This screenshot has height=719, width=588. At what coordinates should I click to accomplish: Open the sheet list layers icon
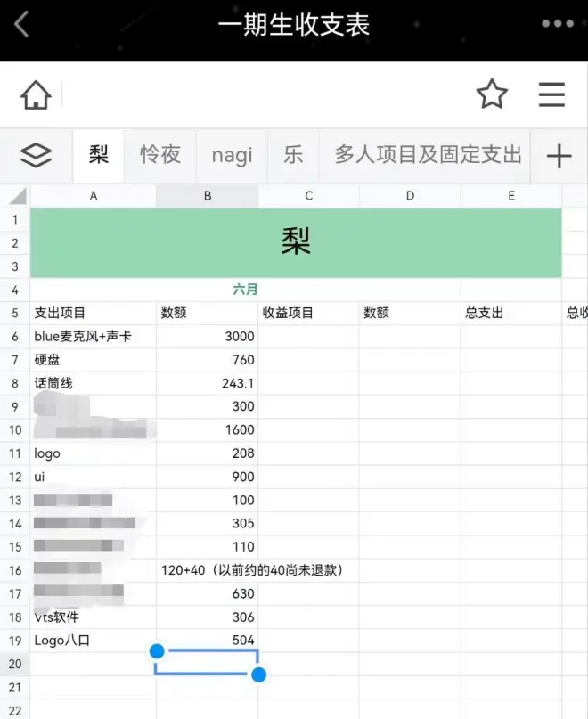pyautogui.click(x=36, y=156)
